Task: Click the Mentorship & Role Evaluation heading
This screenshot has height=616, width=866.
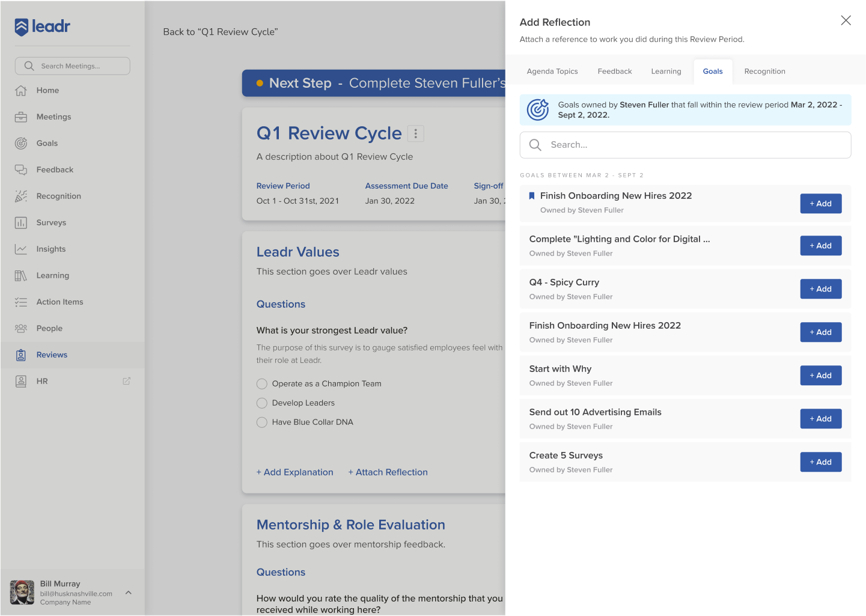Action: [x=351, y=525]
